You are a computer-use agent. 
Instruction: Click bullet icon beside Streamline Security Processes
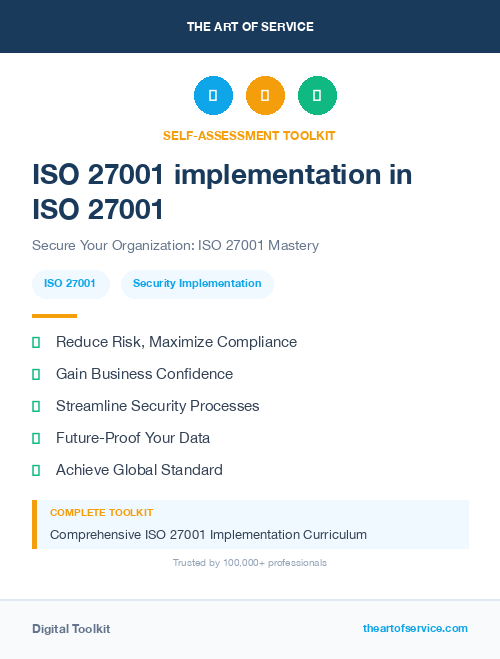pos(36,406)
